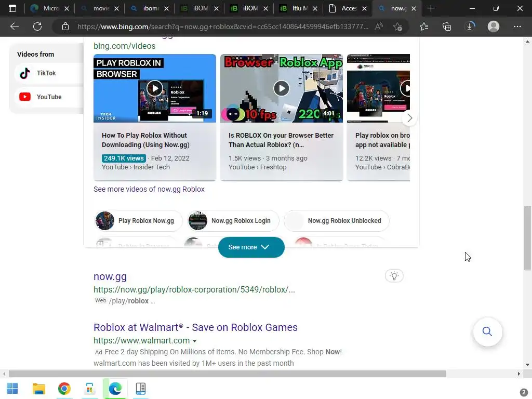
Task: Select Now.gg Roblox Login suggestion
Action: (233, 221)
